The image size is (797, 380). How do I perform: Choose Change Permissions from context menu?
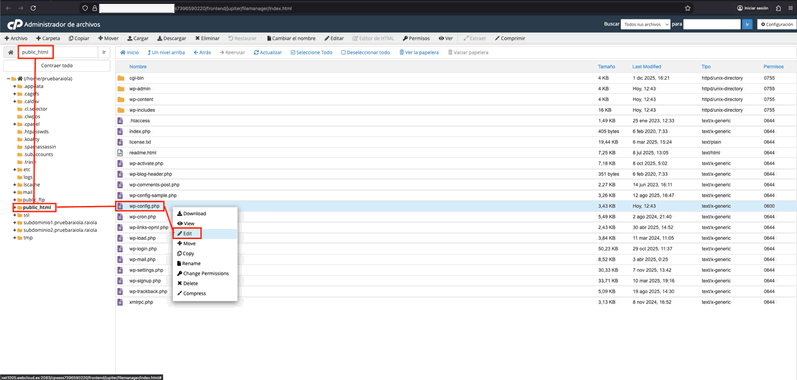point(205,273)
